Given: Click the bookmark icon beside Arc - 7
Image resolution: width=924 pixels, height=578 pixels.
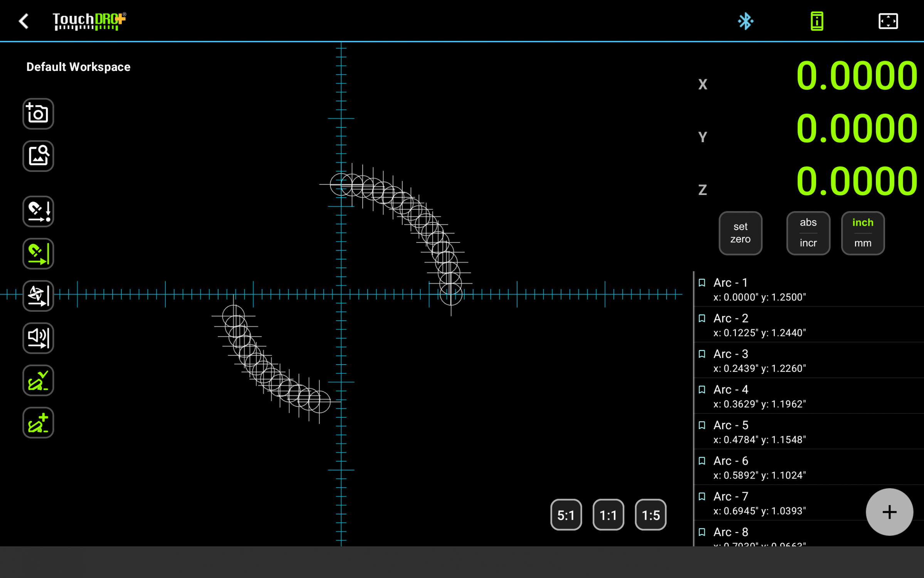Looking at the screenshot, I should click(702, 497).
